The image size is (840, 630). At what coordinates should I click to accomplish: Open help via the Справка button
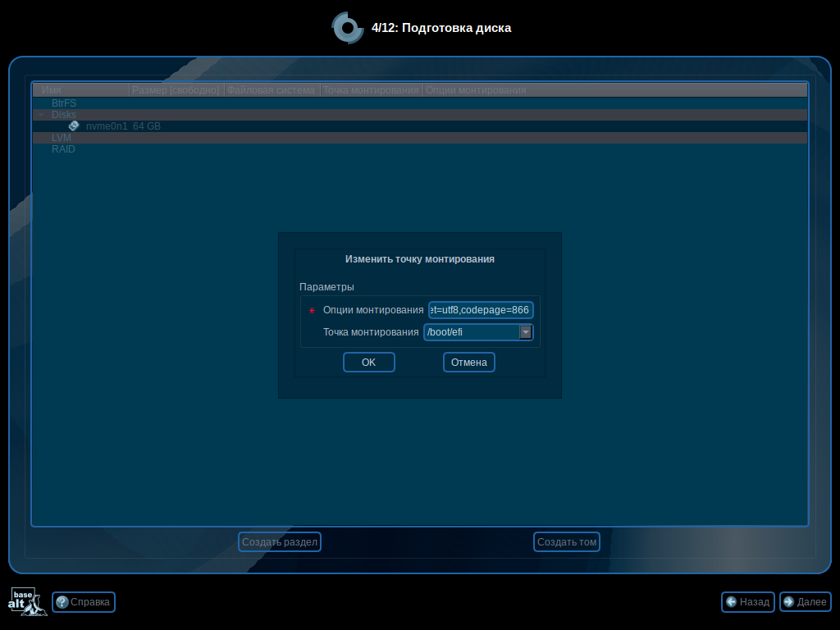click(x=83, y=601)
